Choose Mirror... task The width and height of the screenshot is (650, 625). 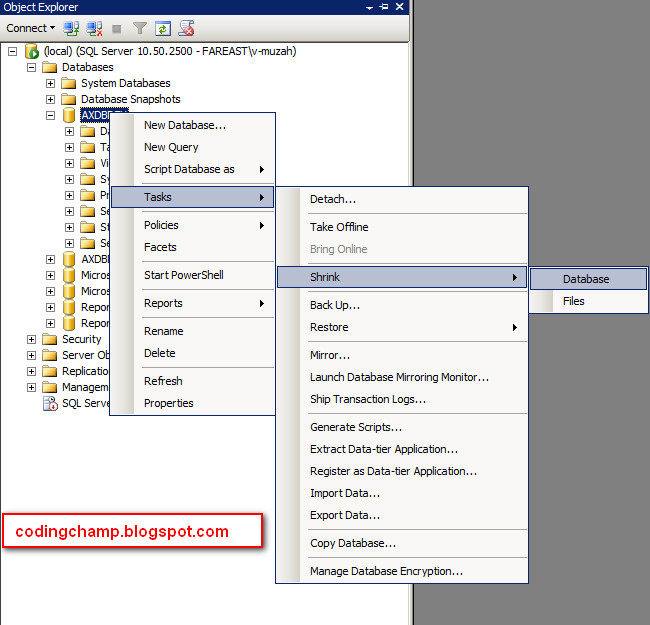point(402,355)
